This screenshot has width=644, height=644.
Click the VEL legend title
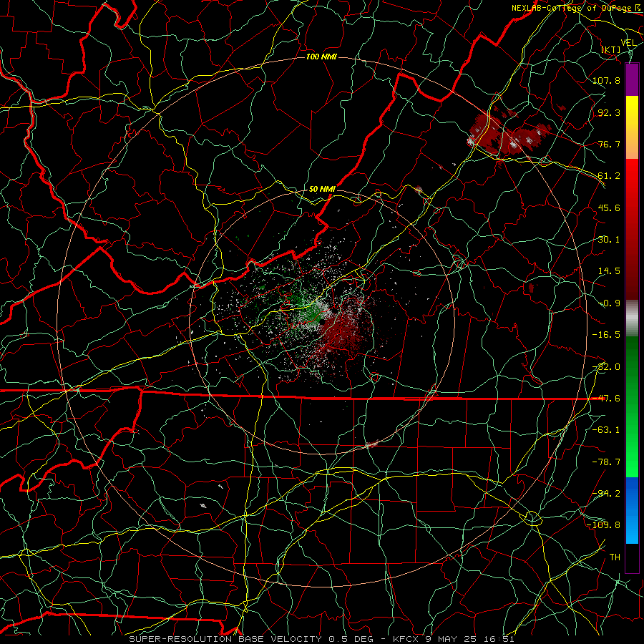point(628,43)
